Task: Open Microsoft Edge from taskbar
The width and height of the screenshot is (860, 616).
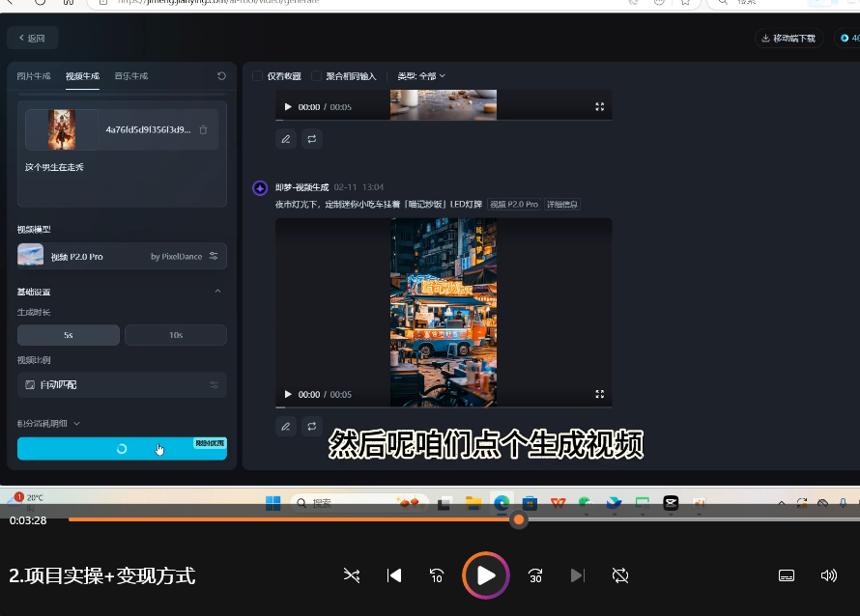Action: pos(502,503)
